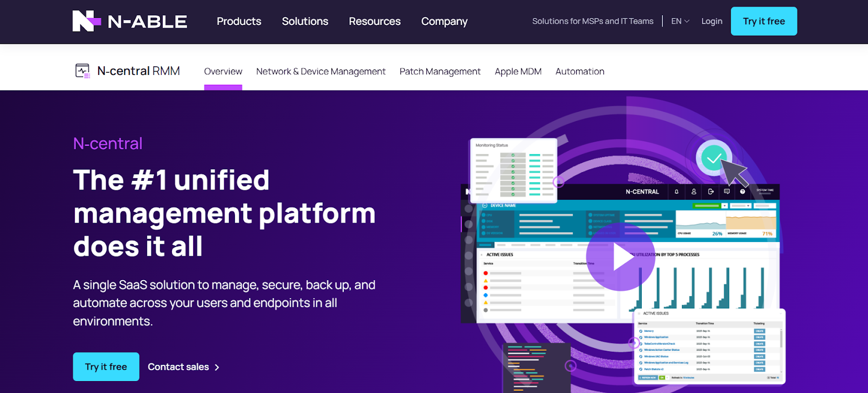The width and height of the screenshot is (868, 393).
Task: Click the arrow chevron beside Contact sales
Action: (217, 367)
